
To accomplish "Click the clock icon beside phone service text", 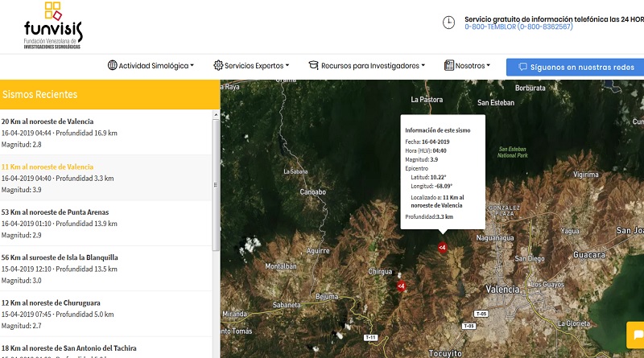I will [x=448, y=23].
